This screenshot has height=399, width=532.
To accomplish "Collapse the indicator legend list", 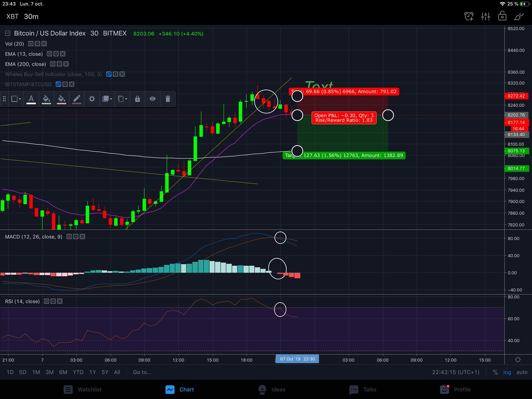I will pos(8,34).
